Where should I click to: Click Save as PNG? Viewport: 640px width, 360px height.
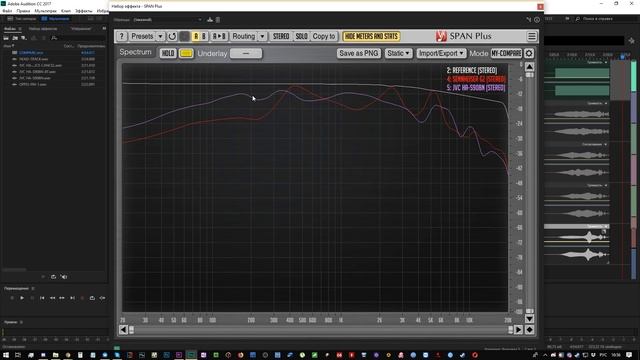pyautogui.click(x=359, y=53)
